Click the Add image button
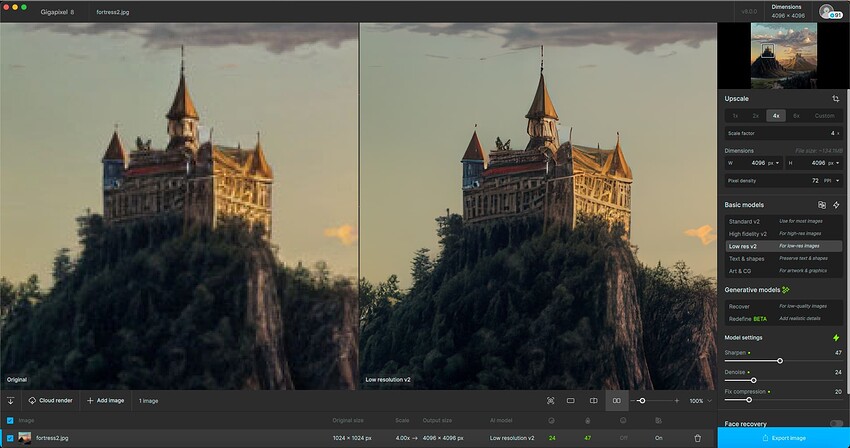Image resolution: width=850 pixels, height=448 pixels. pyautogui.click(x=106, y=401)
